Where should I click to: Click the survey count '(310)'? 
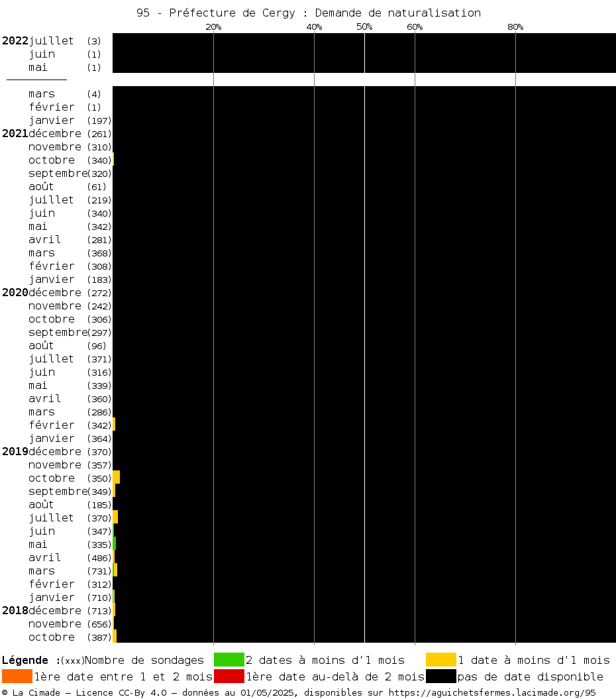pyautogui.click(x=99, y=147)
